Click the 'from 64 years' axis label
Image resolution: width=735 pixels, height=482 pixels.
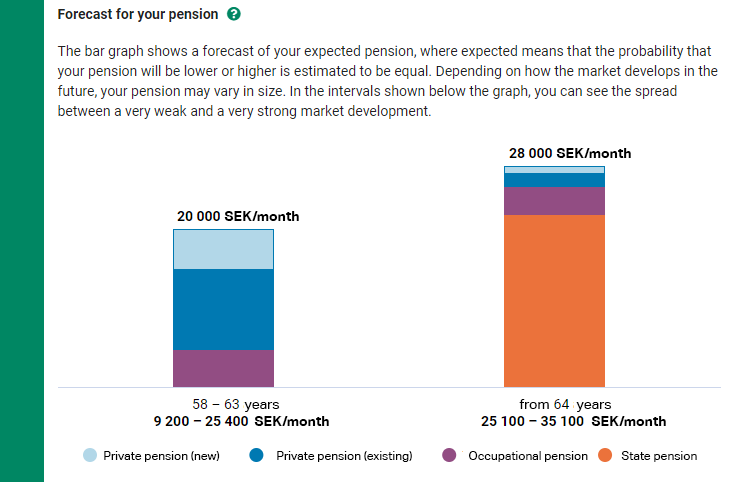tap(565, 405)
